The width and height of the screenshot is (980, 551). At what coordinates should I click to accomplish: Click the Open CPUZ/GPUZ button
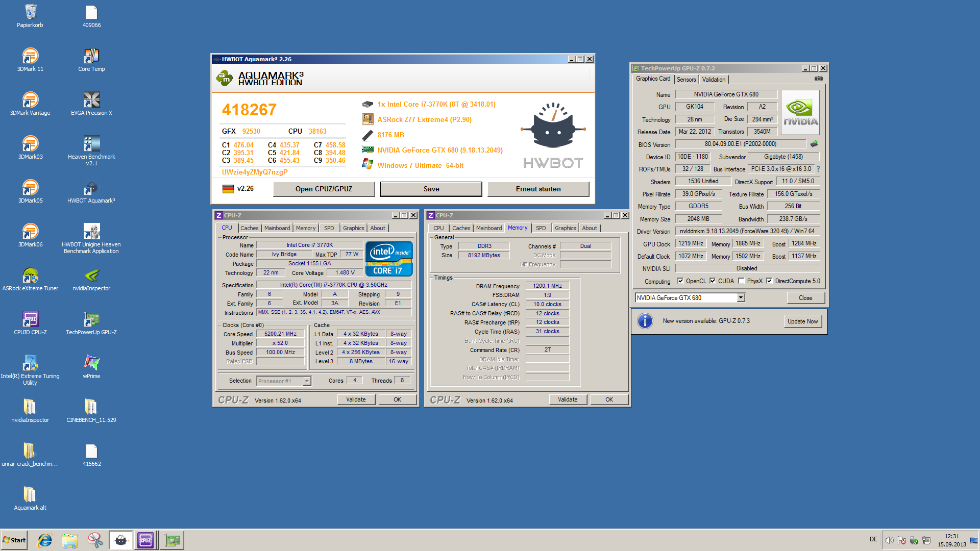(324, 189)
